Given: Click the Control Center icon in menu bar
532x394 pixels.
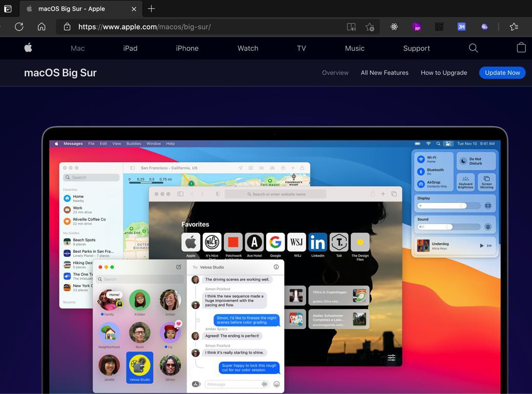Looking at the screenshot, I should click(x=448, y=143).
